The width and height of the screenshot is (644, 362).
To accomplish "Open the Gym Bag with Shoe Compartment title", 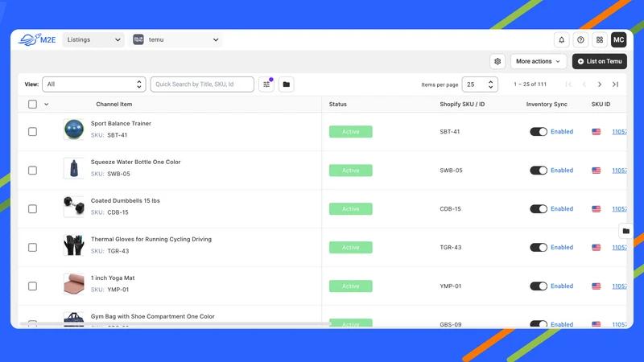I will coord(153,316).
